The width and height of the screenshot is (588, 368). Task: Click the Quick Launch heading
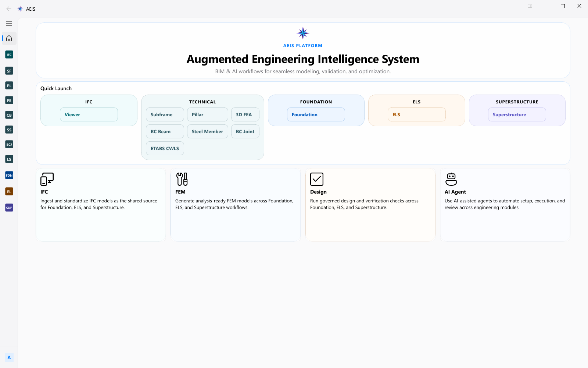(56, 88)
